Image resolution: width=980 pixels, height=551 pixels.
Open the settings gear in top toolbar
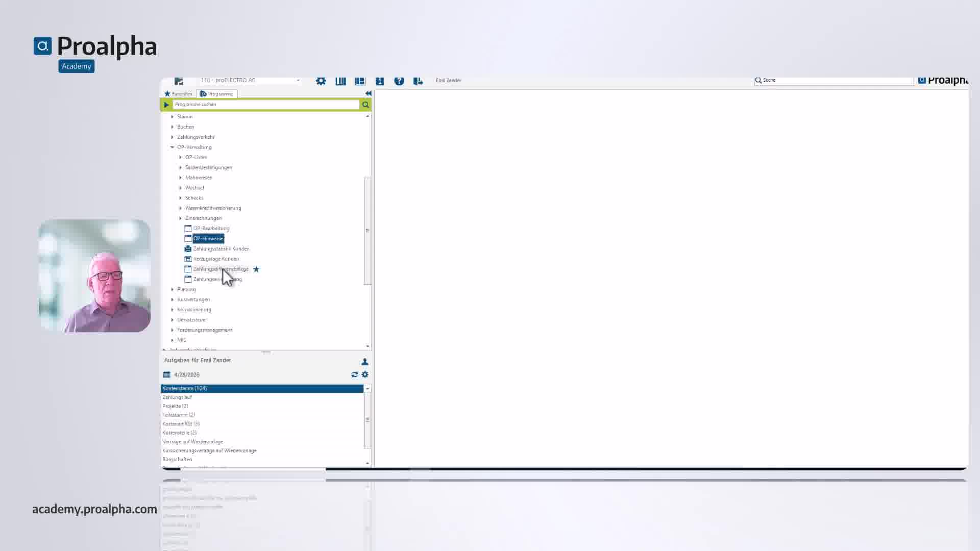pyautogui.click(x=321, y=81)
